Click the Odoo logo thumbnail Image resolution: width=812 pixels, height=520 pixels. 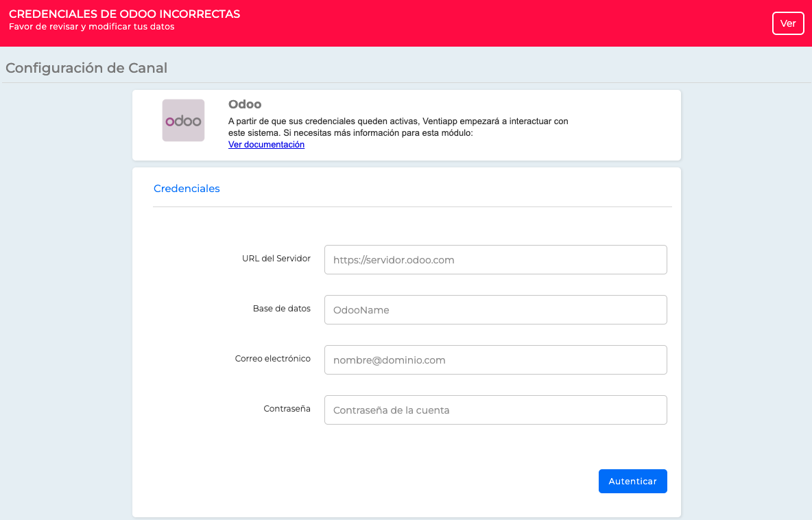coord(183,121)
